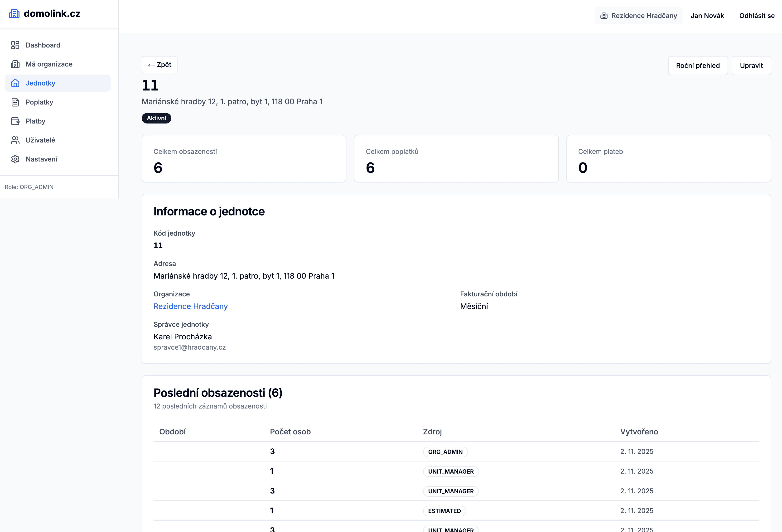The image size is (782, 532).
Task: Click the Poplatky document icon
Action: tap(15, 102)
